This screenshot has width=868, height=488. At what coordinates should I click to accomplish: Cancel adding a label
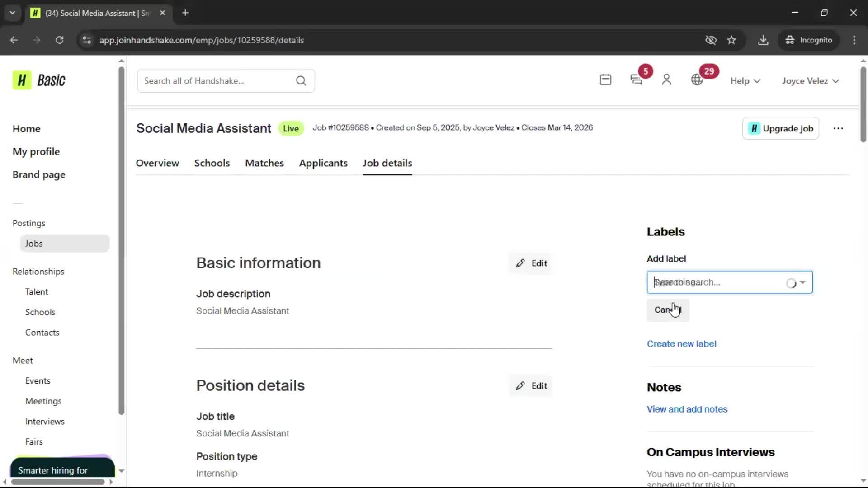668,310
